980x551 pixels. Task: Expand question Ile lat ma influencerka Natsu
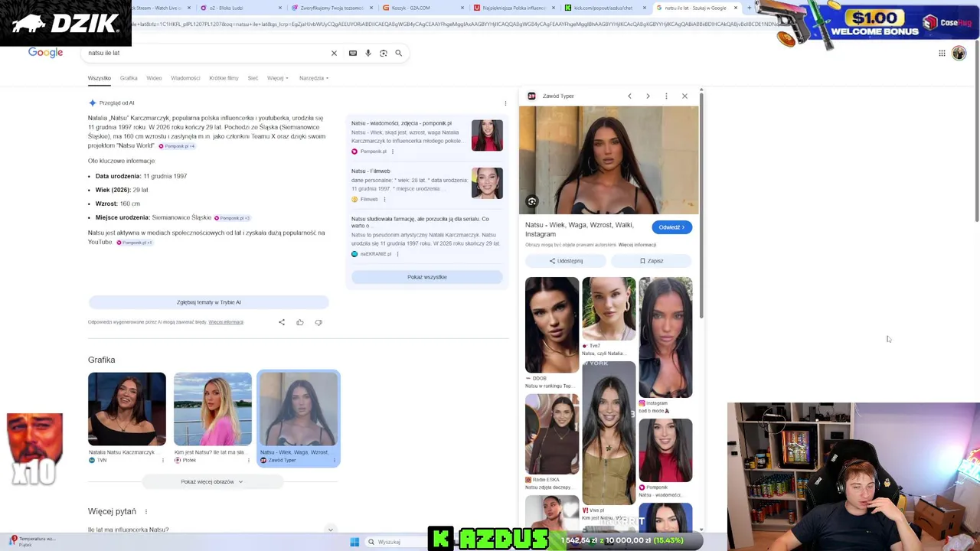(213, 530)
